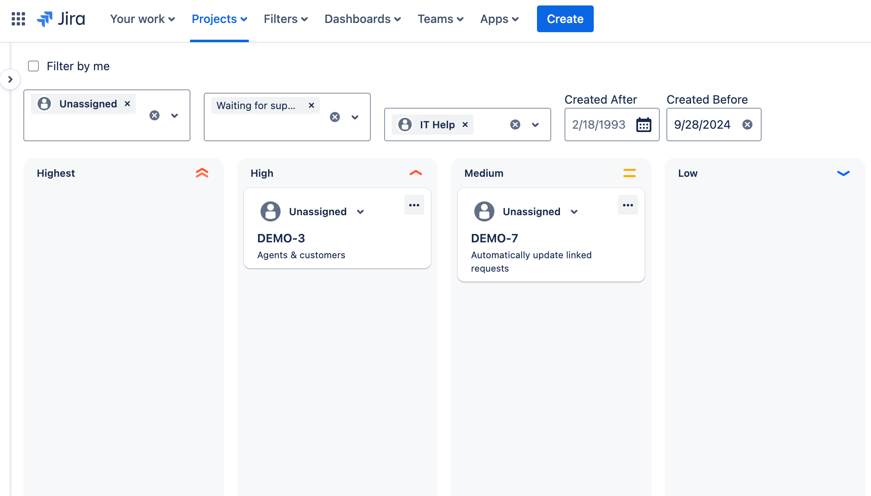Expand the IT Help project dropdown

(x=536, y=125)
